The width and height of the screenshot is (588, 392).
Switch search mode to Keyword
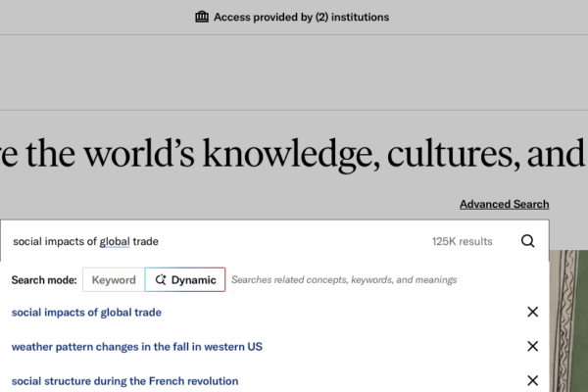(x=114, y=280)
